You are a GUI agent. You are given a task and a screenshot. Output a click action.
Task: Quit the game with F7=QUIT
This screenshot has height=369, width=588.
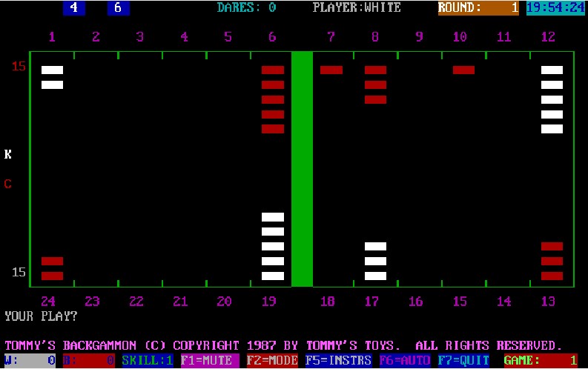coord(463,361)
